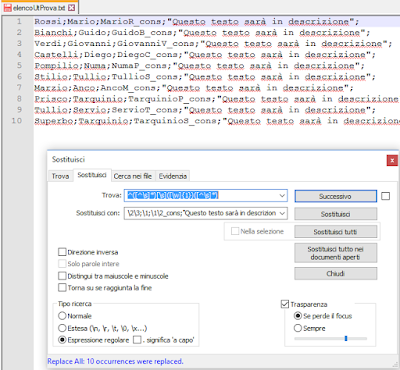400x370 pixels.
Task: Click 'Stilio' on line 6
Action: pyautogui.click(x=51, y=77)
